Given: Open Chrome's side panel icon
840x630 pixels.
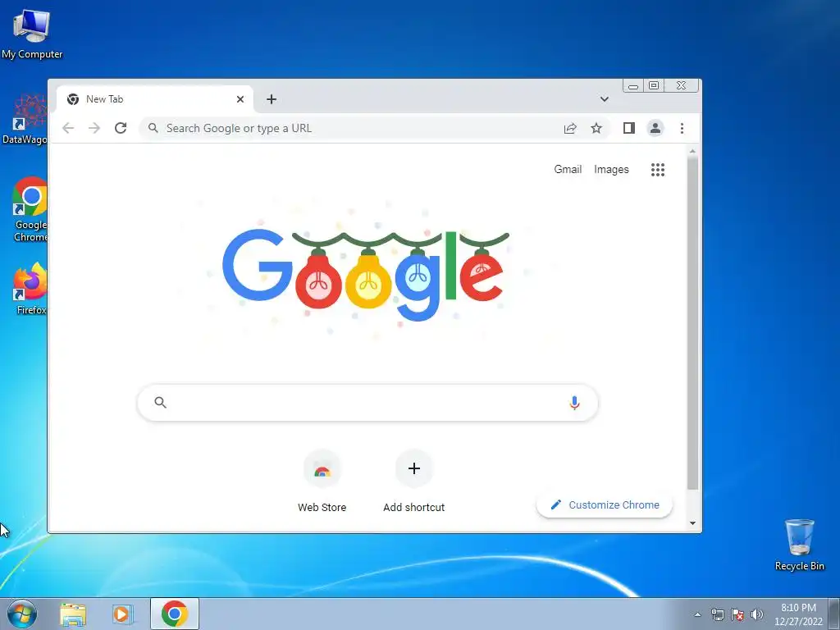Looking at the screenshot, I should click(x=629, y=128).
